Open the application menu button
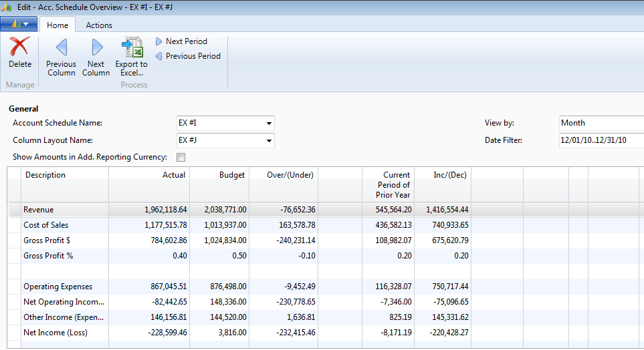Viewport: 644px width, 350px height. pyautogui.click(x=19, y=25)
